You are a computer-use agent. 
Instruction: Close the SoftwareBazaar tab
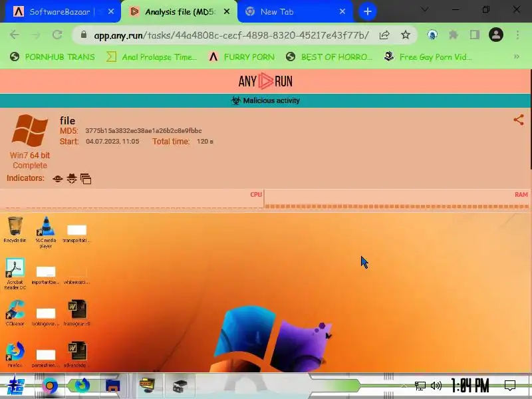coord(111,11)
